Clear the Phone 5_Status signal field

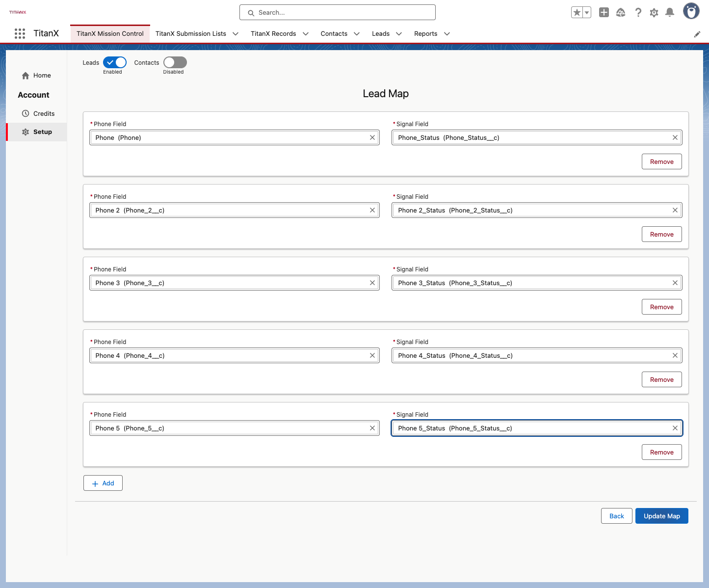[675, 428]
